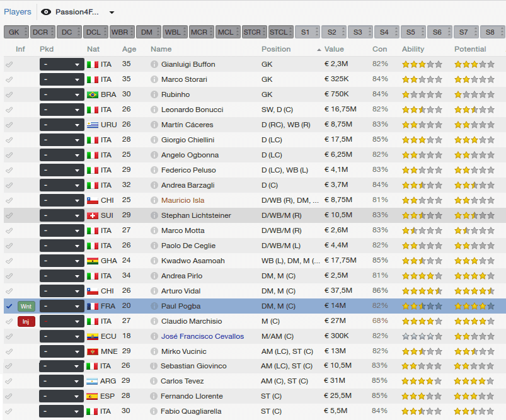Sort by the Position column header

(276, 49)
